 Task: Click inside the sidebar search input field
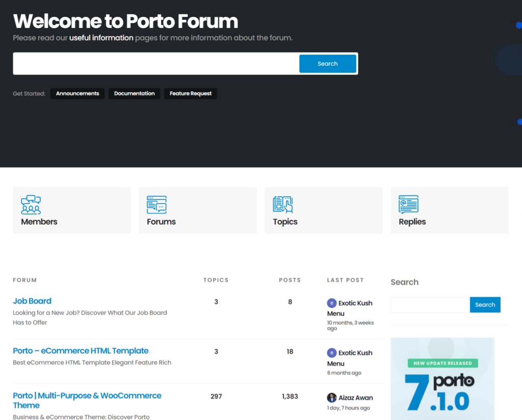430,304
